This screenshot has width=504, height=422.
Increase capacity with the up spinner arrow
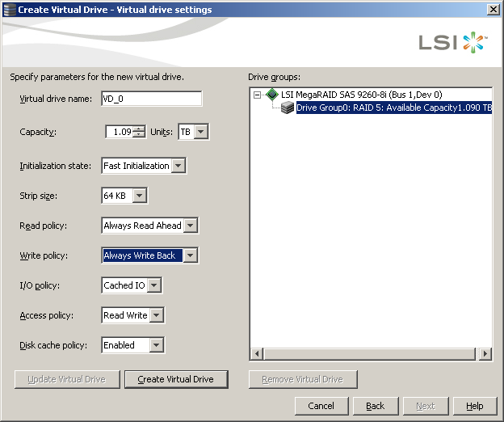(139, 129)
